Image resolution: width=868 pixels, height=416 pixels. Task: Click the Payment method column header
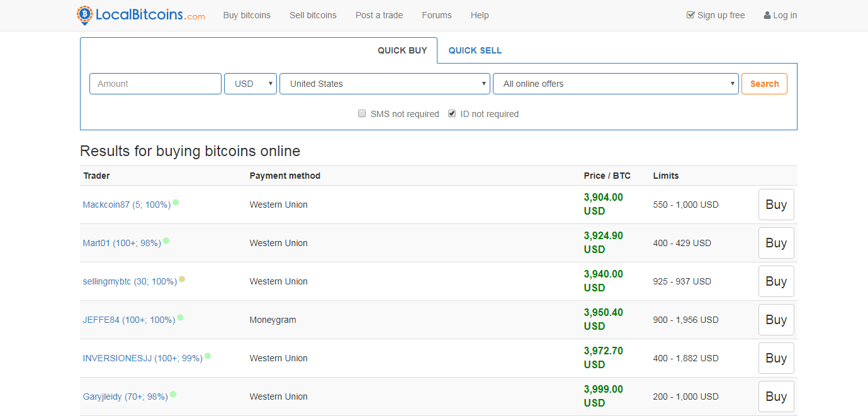click(285, 176)
